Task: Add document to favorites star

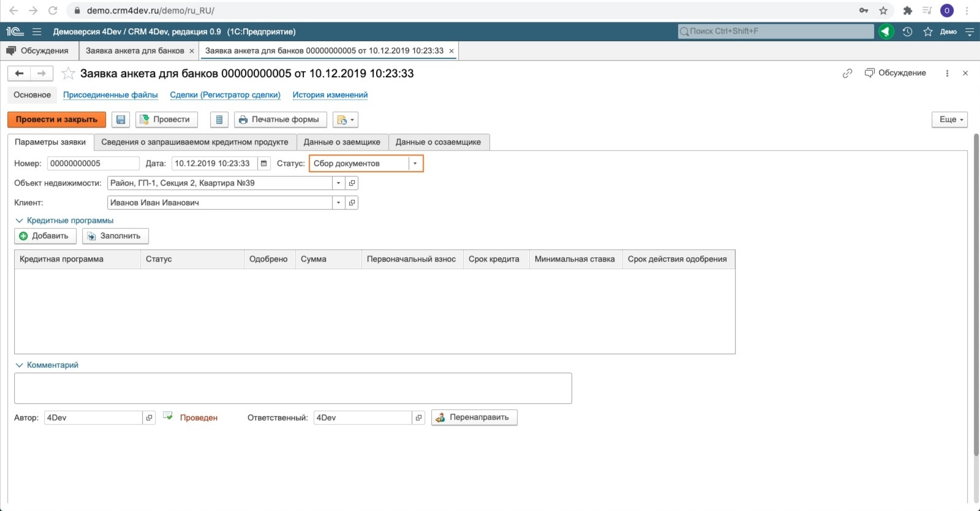Action: click(x=68, y=74)
